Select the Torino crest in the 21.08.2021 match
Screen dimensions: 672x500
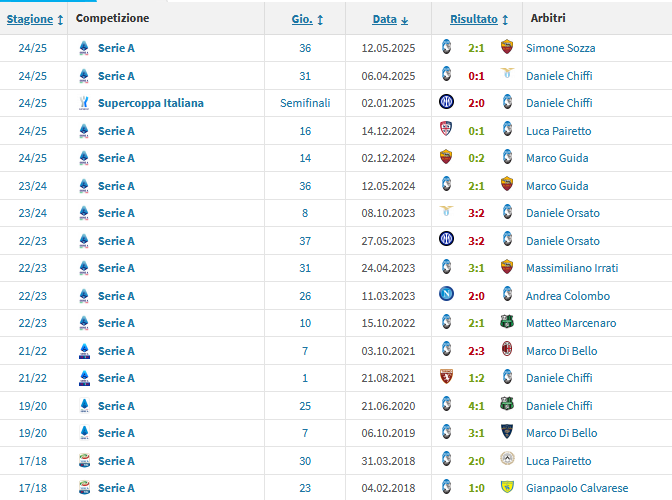[446, 378]
